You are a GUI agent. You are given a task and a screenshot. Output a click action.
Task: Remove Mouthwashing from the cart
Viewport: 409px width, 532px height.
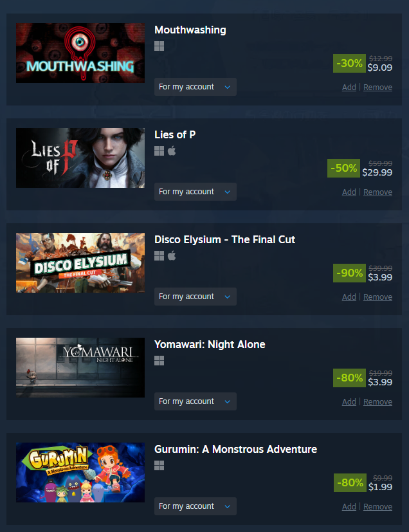[377, 87]
